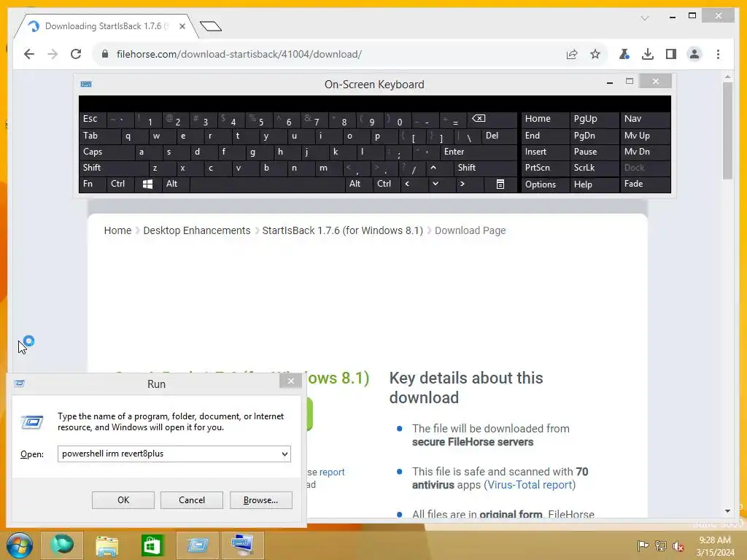747x560 pixels.
Task: Open the browser downloads icon
Action: (648, 54)
